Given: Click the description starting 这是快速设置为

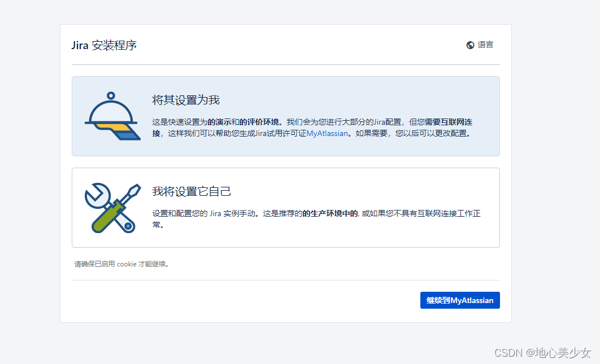Looking at the screenshot, I should click(312, 128).
